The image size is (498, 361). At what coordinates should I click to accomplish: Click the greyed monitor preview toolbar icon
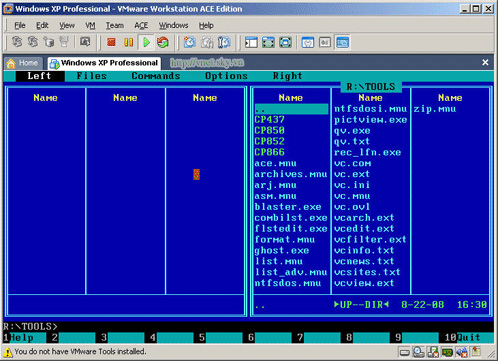pos(85,42)
